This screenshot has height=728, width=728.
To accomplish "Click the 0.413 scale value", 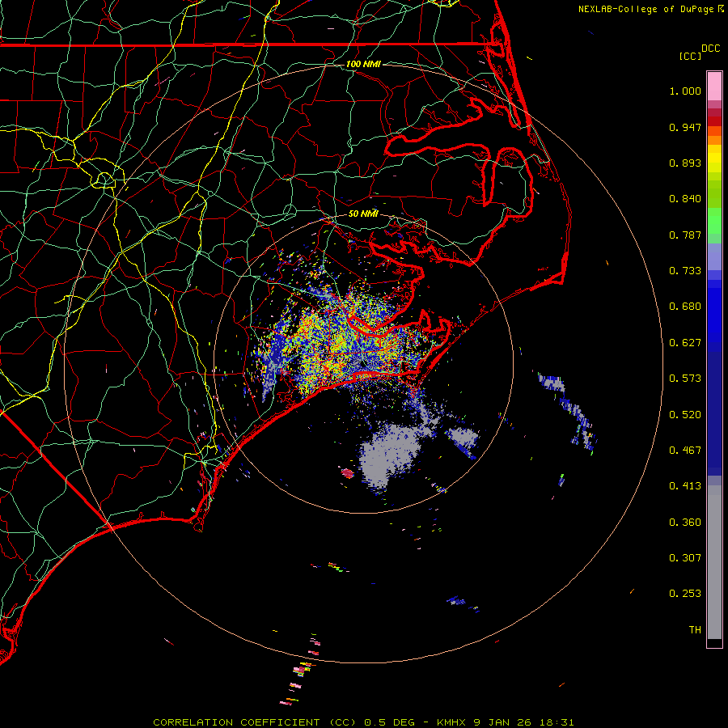I will [685, 486].
